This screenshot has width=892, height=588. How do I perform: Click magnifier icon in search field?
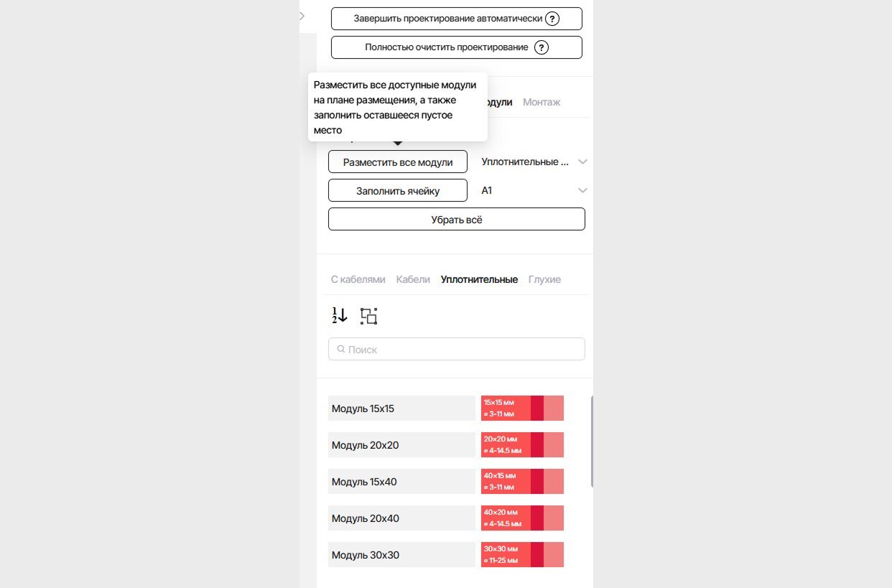341,350
